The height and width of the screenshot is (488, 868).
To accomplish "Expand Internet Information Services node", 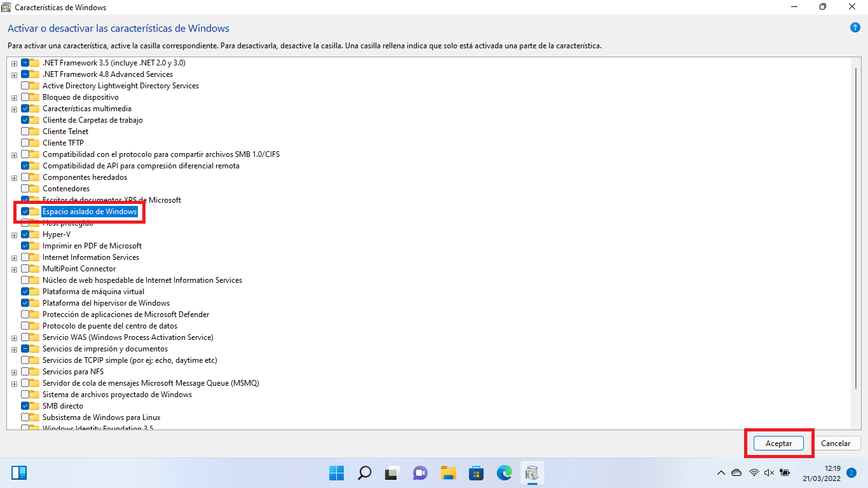I will coord(14,258).
